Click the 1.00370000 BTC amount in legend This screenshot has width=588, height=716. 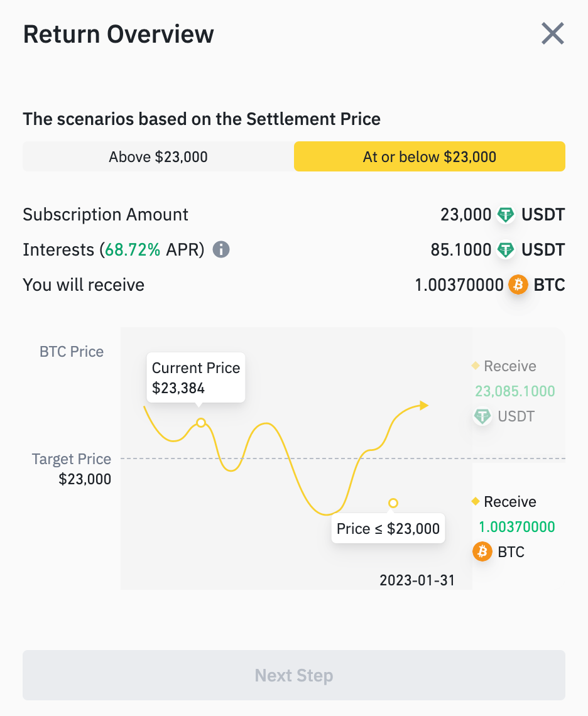pos(517,527)
